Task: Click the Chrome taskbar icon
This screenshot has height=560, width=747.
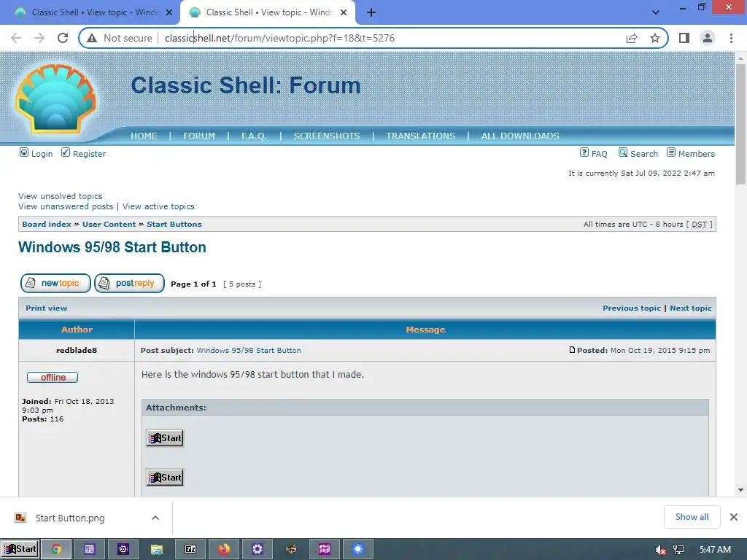Action: 56,550
